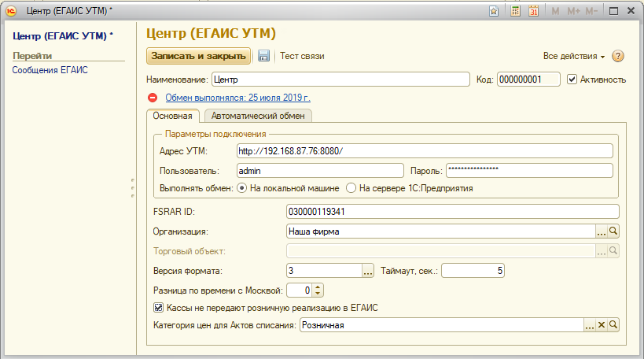Click the M+ memory add button
Viewport: 644px width, 359px height.
pos(573,11)
